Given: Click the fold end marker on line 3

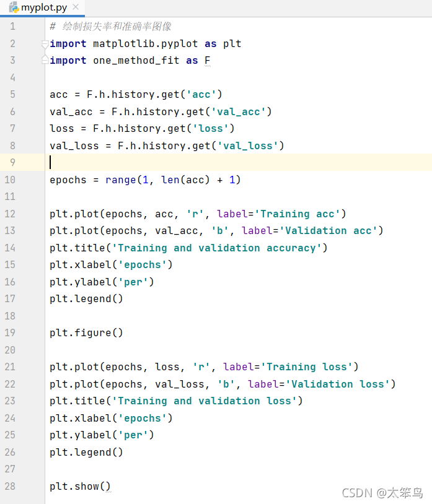Looking at the screenshot, I should 45,60.
